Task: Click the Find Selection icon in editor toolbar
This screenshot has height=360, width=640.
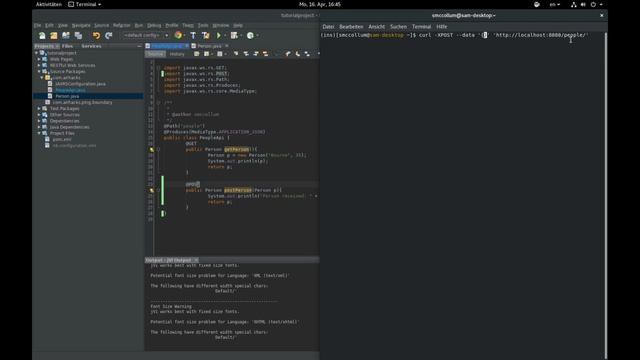Action: [x=236, y=54]
